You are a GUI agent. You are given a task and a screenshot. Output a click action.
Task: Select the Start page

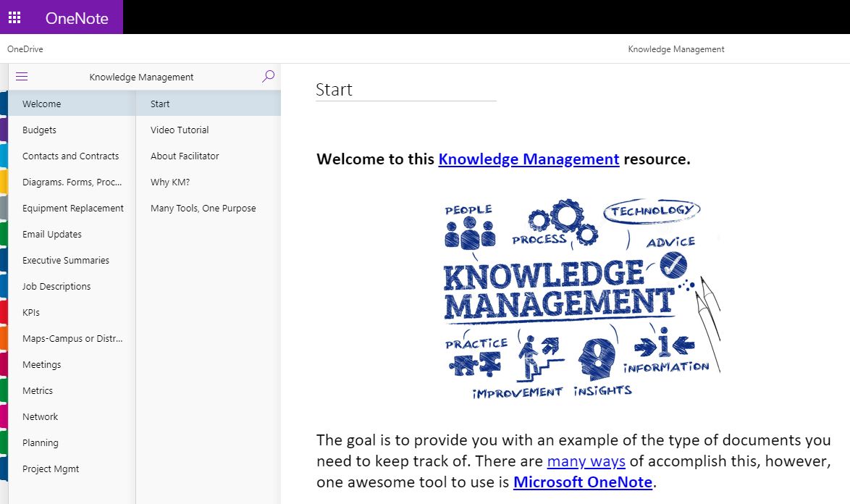pos(209,104)
